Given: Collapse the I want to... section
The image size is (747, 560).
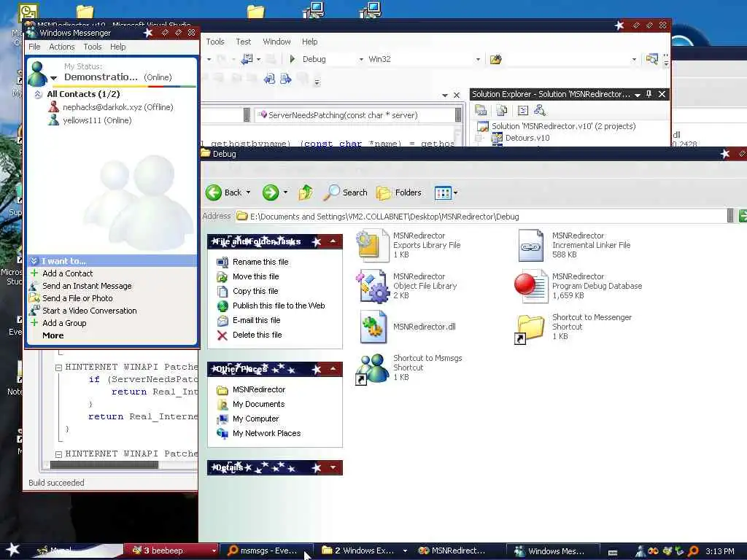Looking at the screenshot, I should [x=34, y=261].
